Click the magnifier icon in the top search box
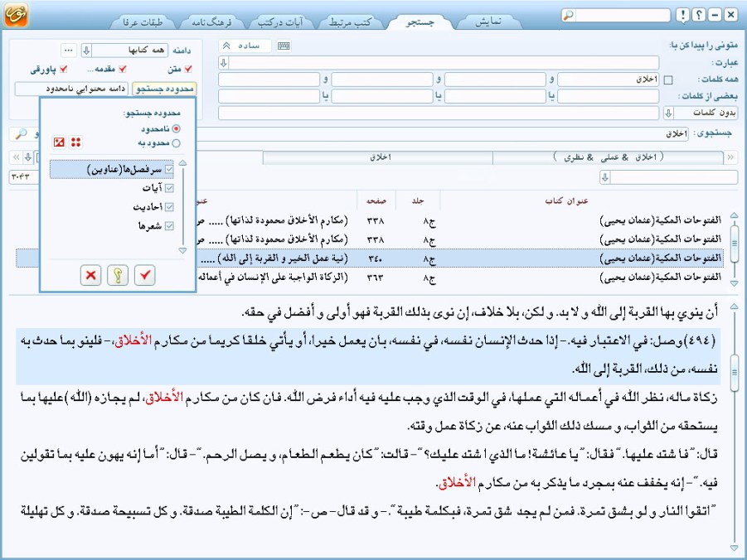Image resolution: width=747 pixels, height=560 pixels. tap(569, 15)
